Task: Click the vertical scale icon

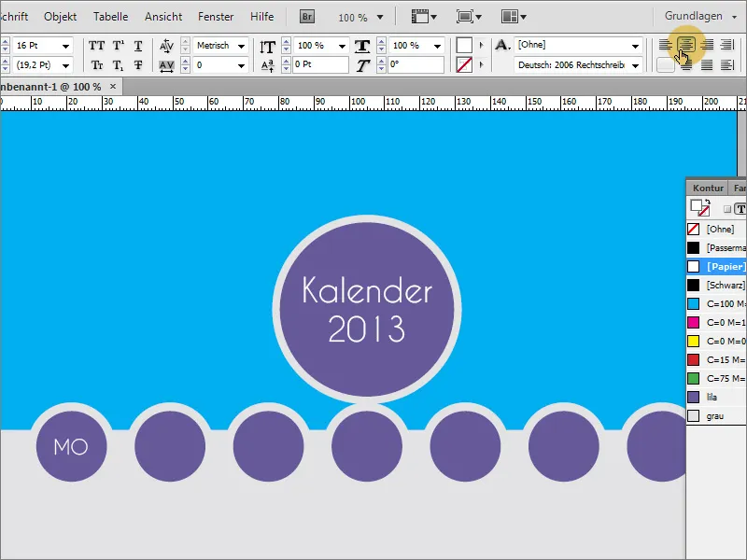Action: point(268,47)
